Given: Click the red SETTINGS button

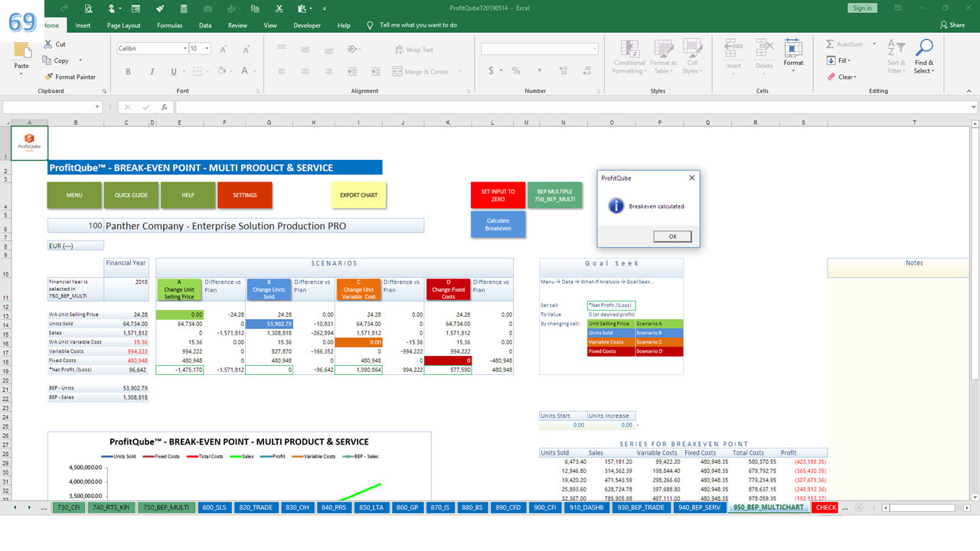Looking at the screenshot, I should pos(244,195).
